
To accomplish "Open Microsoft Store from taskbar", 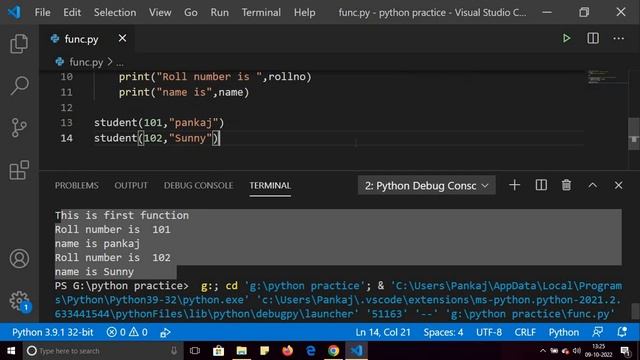I will tap(218, 351).
